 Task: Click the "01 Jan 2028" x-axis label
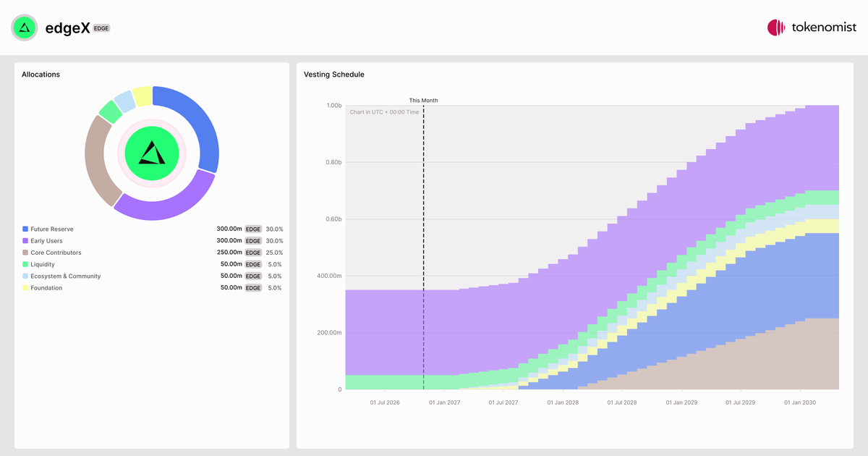pos(563,402)
